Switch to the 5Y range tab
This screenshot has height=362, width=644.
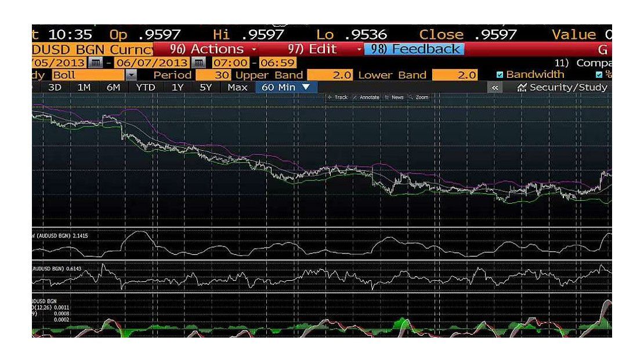click(206, 88)
